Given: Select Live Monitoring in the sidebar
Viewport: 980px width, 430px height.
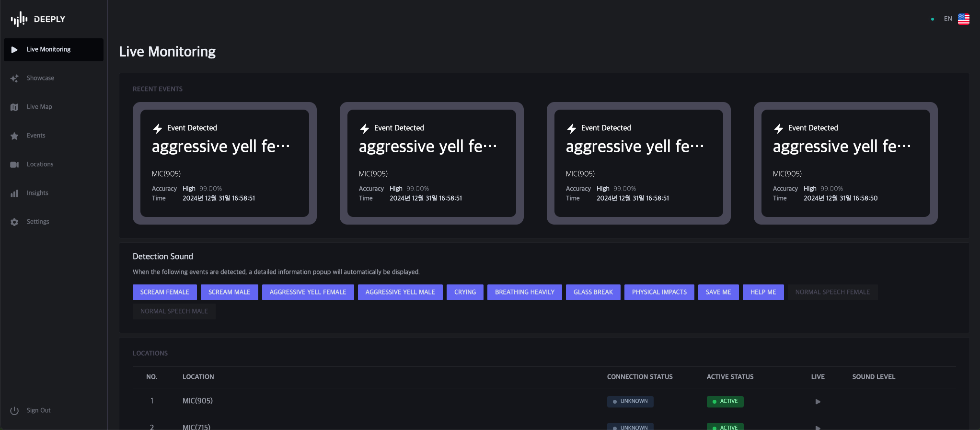Looking at the screenshot, I should (54, 50).
